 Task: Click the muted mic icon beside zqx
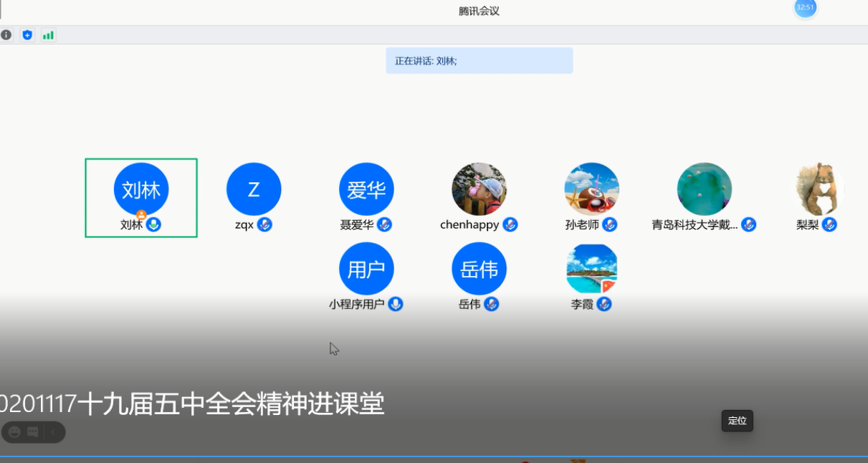coord(264,224)
